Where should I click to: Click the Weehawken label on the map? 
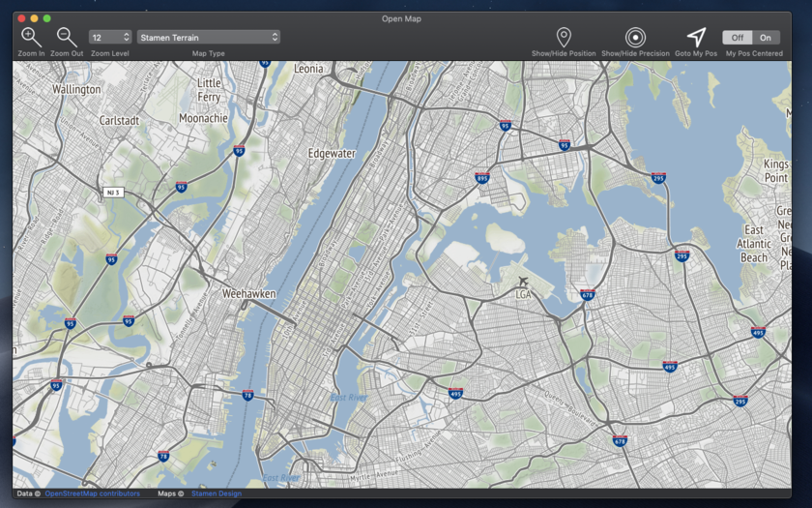pyautogui.click(x=249, y=293)
